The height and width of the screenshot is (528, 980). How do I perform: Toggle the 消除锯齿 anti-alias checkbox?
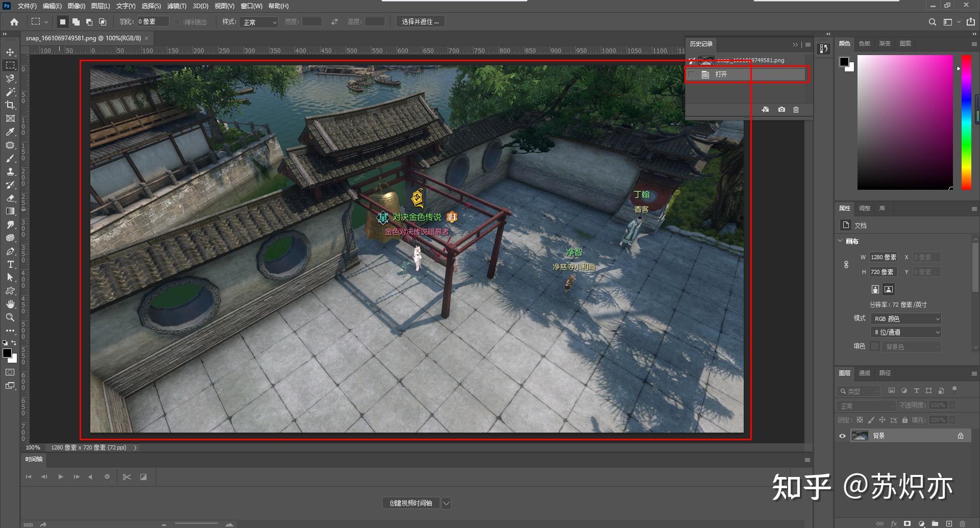(x=177, y=22)
